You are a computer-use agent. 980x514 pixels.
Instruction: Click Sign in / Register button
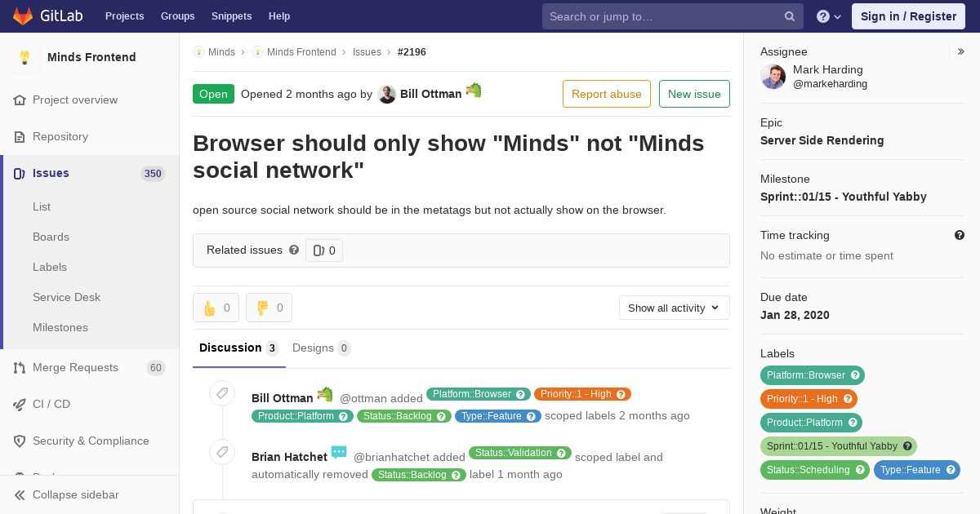pos(908,16)
